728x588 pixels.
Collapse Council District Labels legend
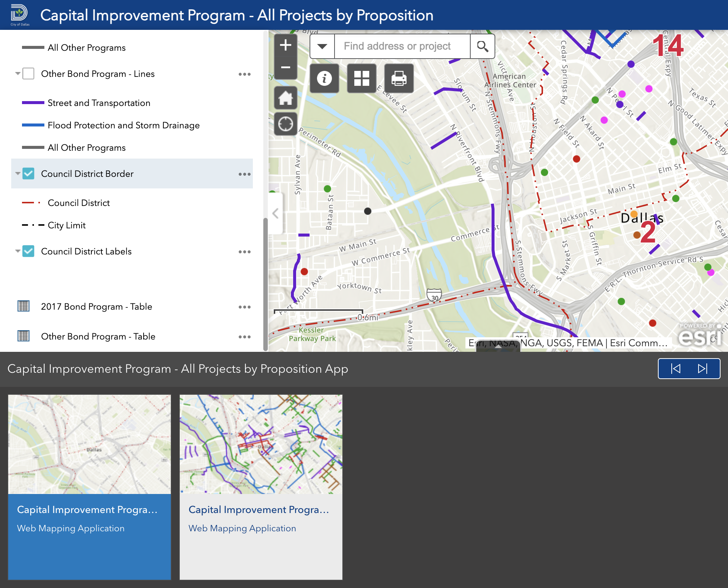(18, 251)
